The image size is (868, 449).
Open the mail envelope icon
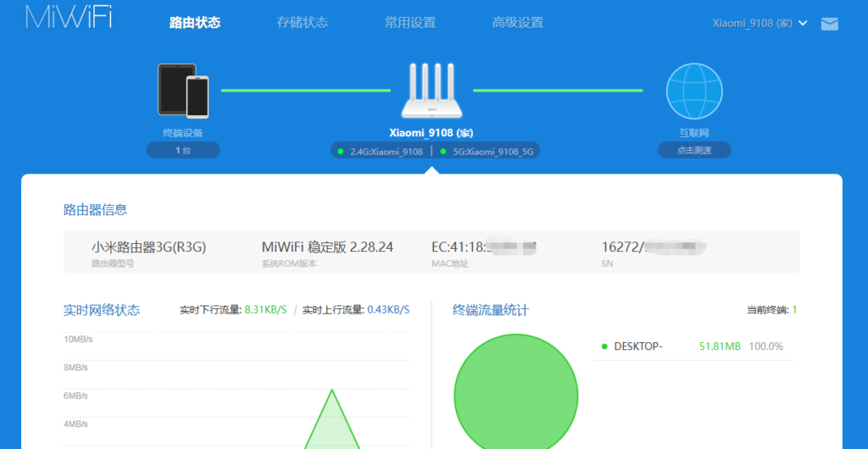pyautogui.click(x=829, y=24)
